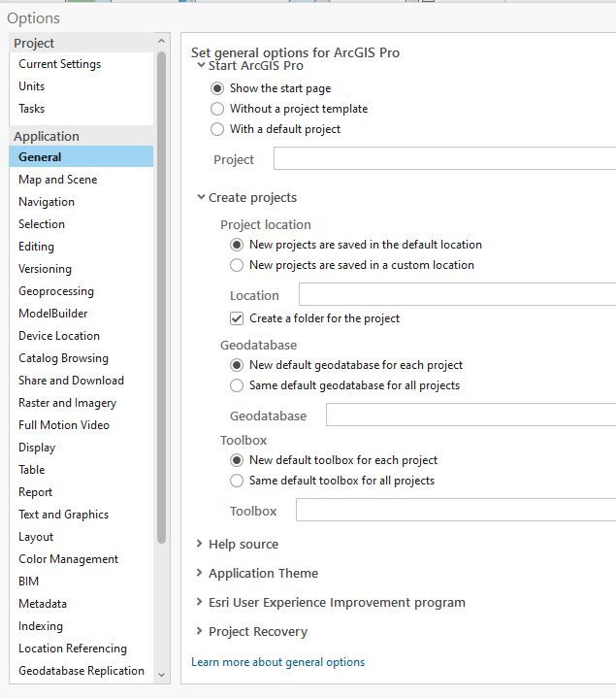Open the Catalog Browsing options
The image size is (616, 699).
coord(63,358)
